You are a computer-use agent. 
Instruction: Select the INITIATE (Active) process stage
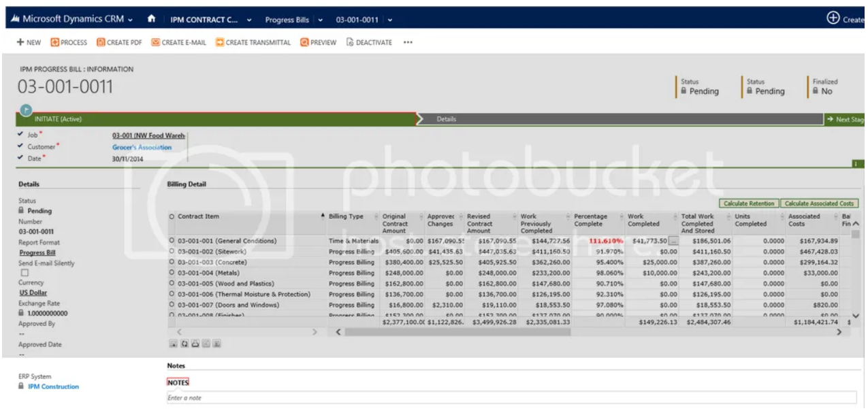pos(216,119)
